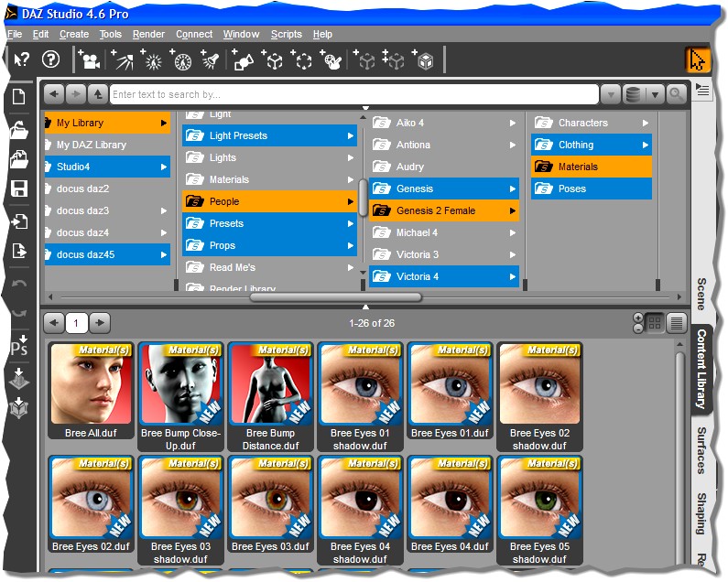Open the pane options menu icon
Screen dimensions: 728x582
click(x=702, y=90)
